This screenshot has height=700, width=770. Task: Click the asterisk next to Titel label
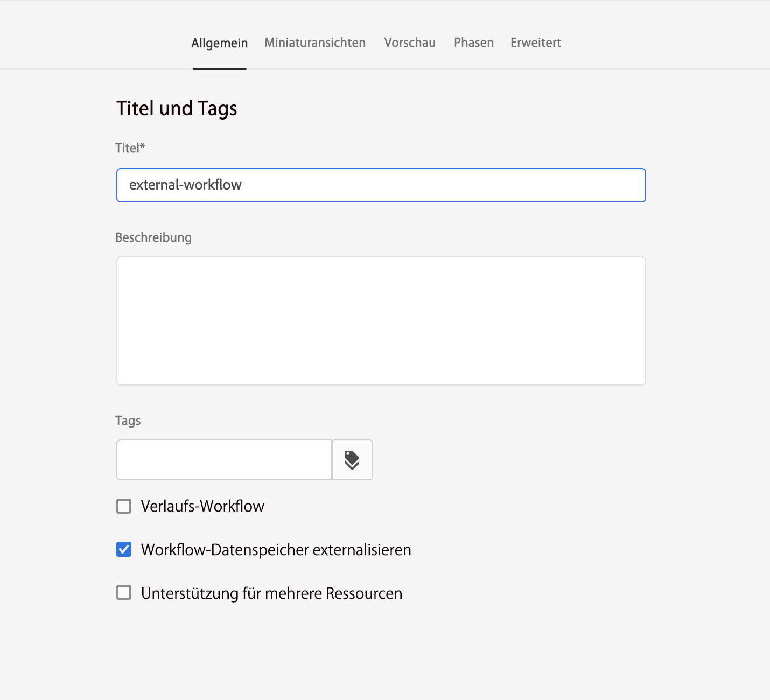click(143, 146)
